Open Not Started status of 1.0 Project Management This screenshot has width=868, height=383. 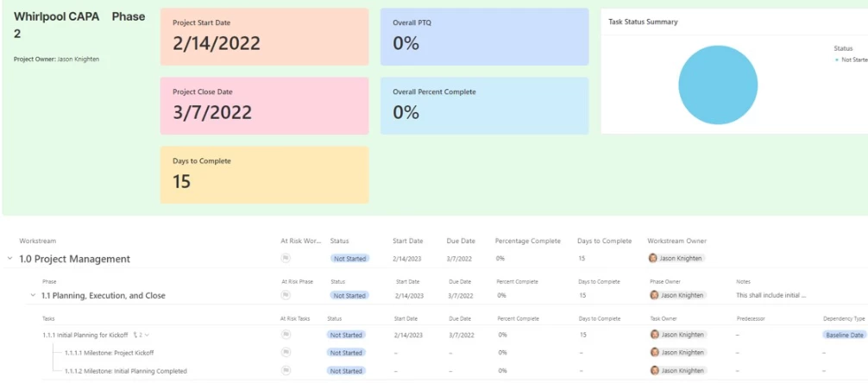click(349, 259)
